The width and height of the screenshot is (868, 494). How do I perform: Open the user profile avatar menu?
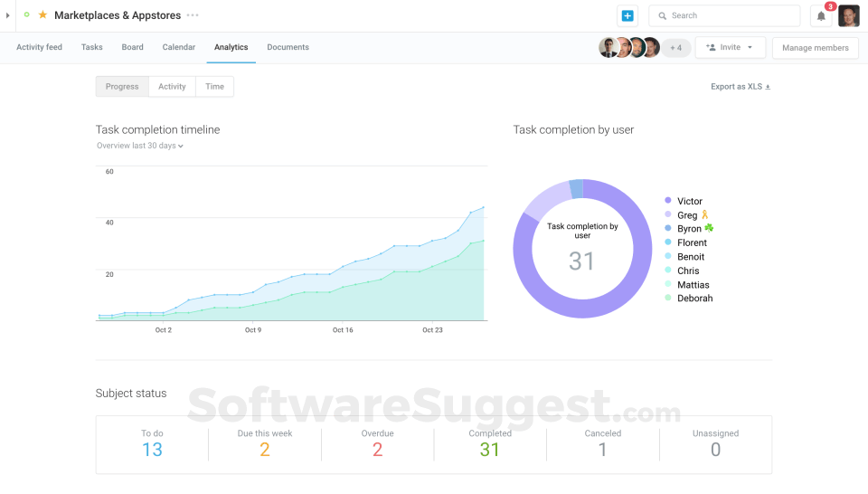pos(848,16)
